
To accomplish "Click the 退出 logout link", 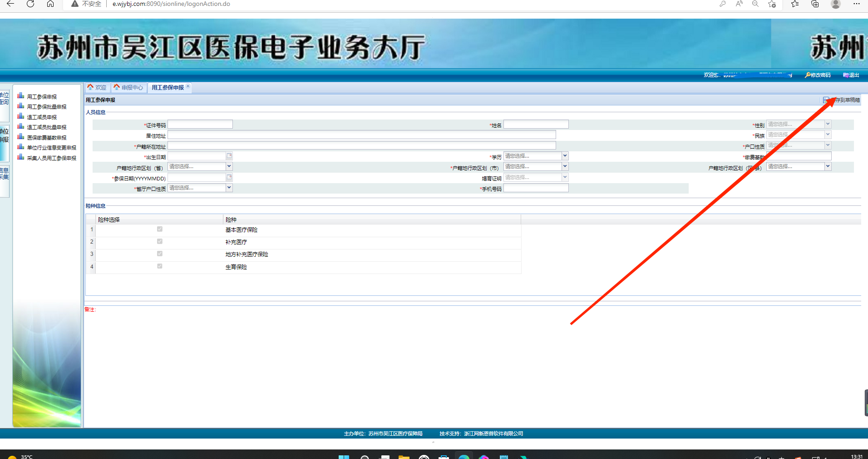I will [854, 75].
